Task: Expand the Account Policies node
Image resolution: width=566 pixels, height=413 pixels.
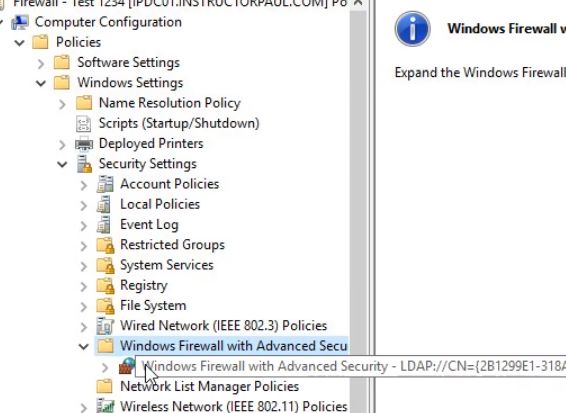Action: point(83,185)
